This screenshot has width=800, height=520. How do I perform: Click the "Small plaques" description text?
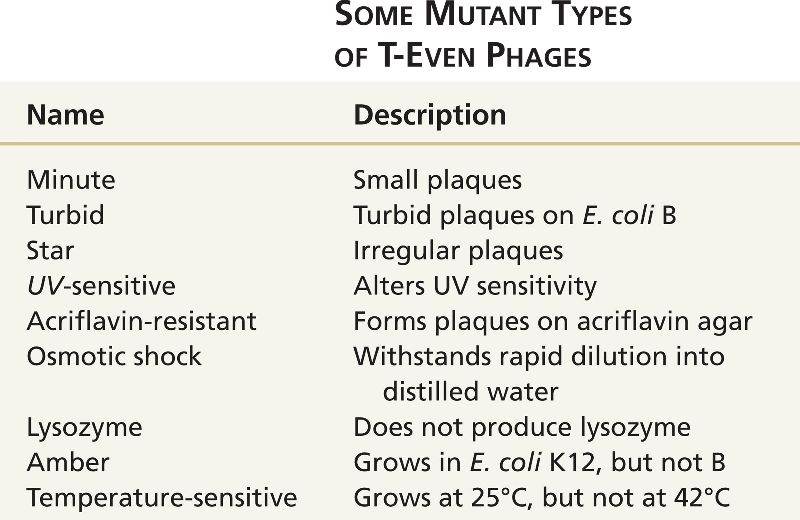[438, 180]
